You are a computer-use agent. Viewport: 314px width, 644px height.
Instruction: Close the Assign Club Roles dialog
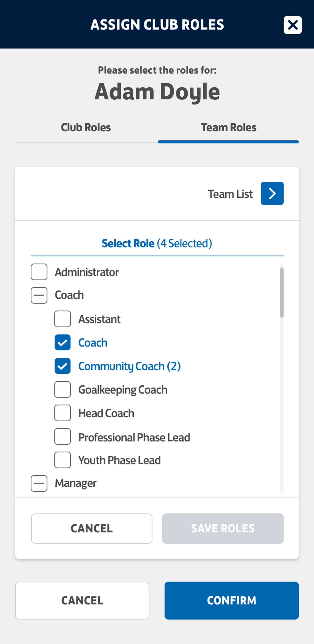point(292,25)
